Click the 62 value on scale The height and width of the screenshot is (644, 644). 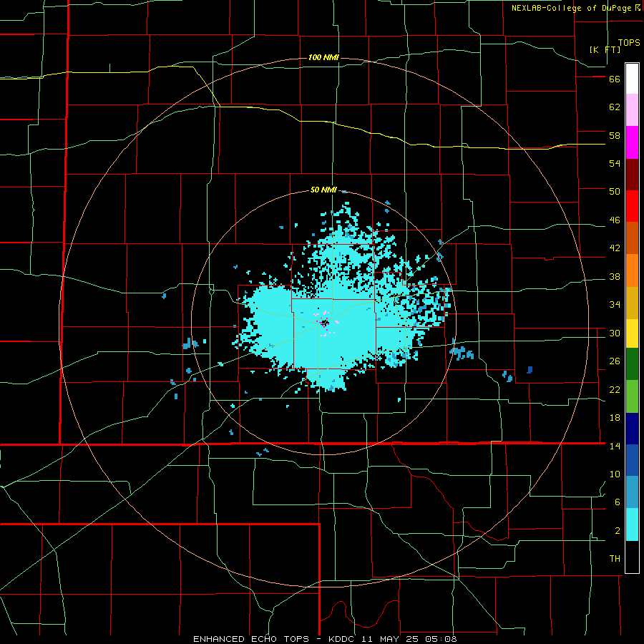[615, 107]
